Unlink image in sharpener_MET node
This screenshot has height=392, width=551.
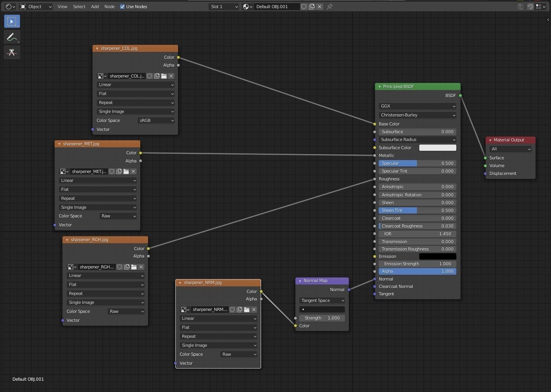pyautogui.click(x=133, y=171)
